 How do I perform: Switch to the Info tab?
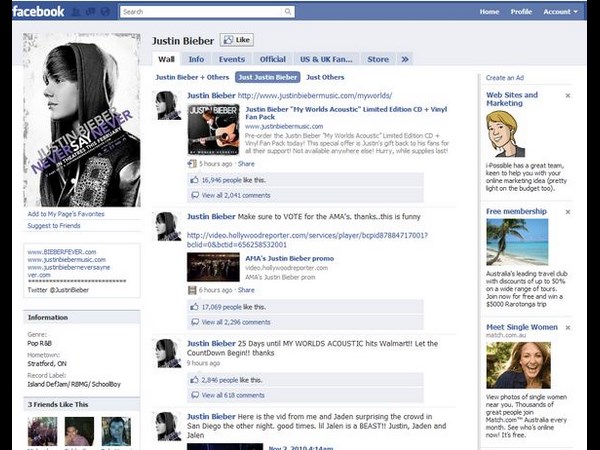[x=196, y=59]
